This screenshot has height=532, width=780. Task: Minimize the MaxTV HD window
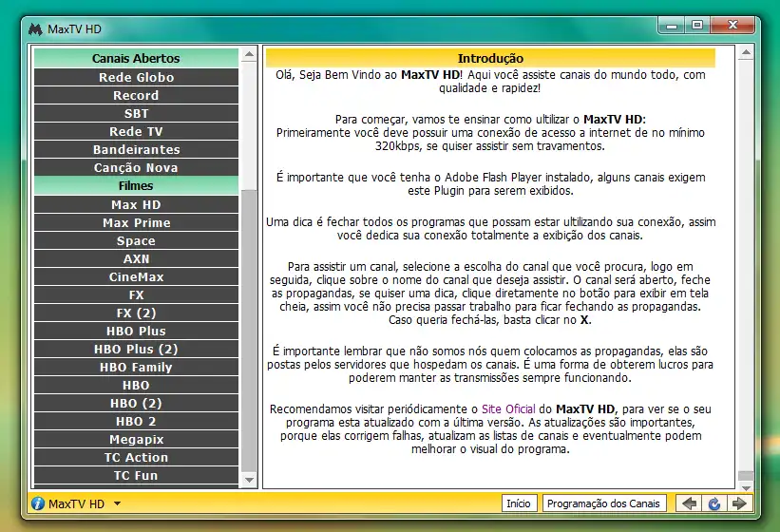click(672, 26)
